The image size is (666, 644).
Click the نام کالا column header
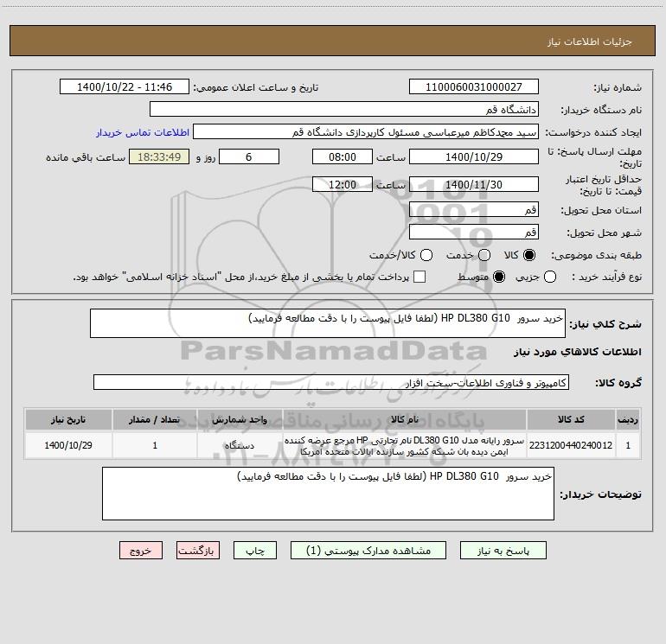405,419
